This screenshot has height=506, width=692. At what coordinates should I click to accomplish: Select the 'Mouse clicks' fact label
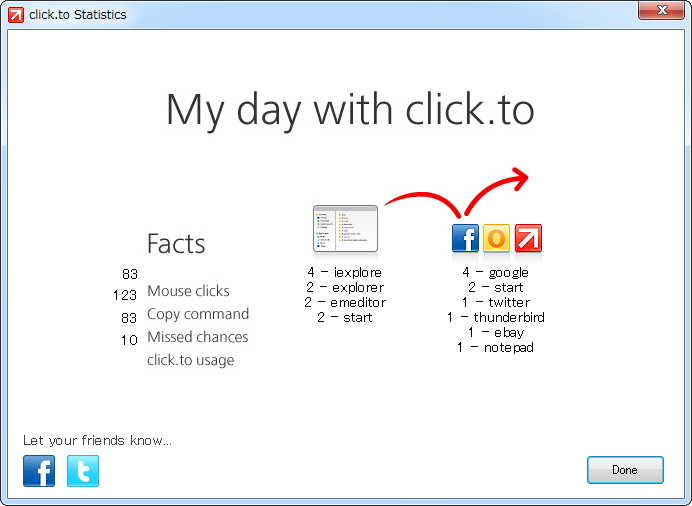pyautogui.click(x=188, y=291)
